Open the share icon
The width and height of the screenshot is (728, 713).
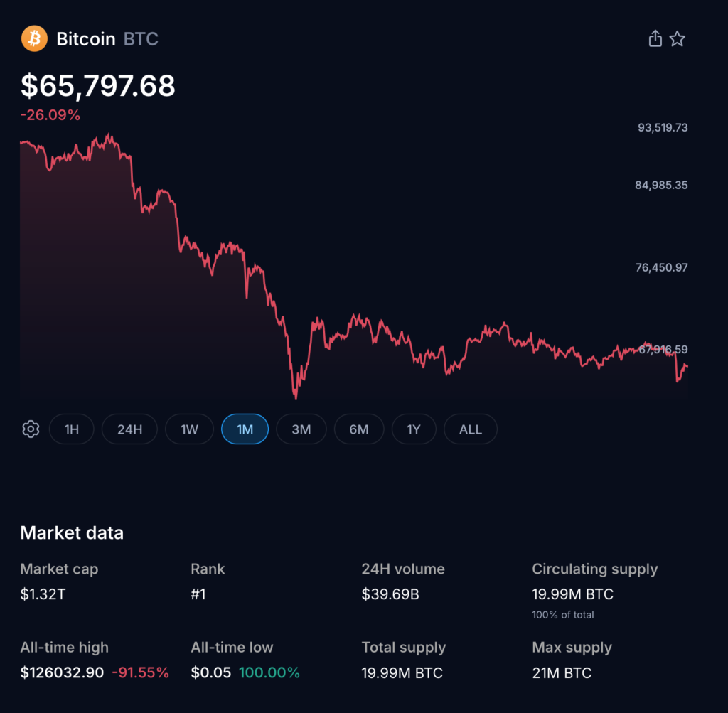click(x=655, y=38)
